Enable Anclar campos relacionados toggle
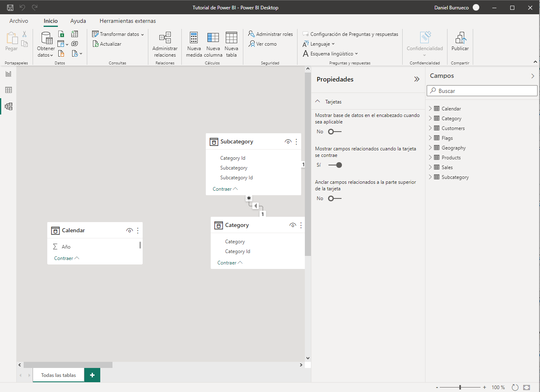Viewport: 540px width, 392px height. coord(335,198)
